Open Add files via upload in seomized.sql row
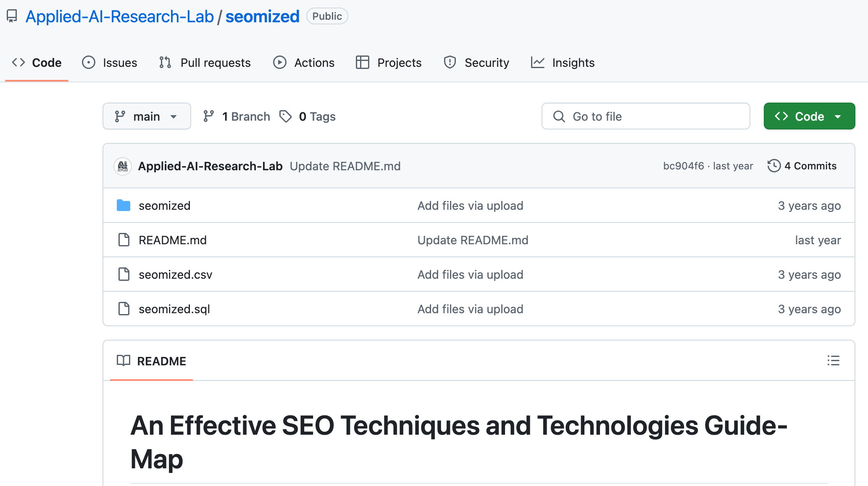Screen dimensions: 868x486 (471, 309)
